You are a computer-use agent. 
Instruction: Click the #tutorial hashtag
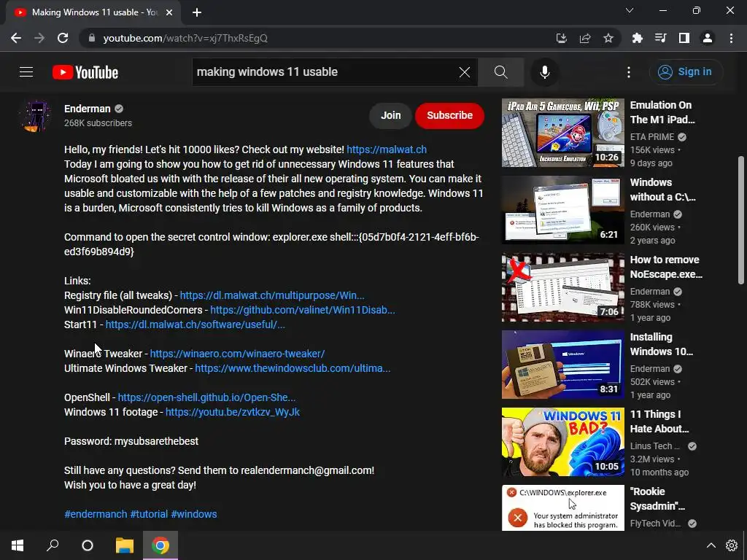(149, 514)
